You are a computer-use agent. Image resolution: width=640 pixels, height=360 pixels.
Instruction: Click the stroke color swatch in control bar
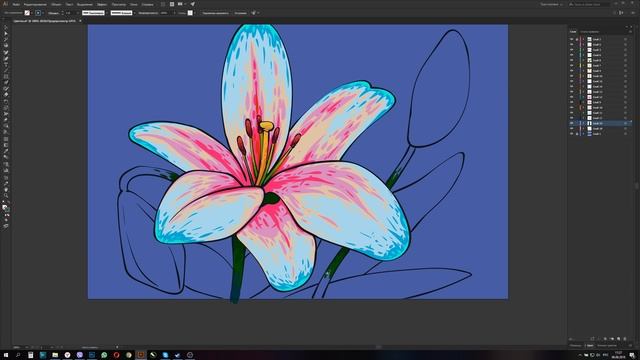pyautogui.click(x=38, y=13)
